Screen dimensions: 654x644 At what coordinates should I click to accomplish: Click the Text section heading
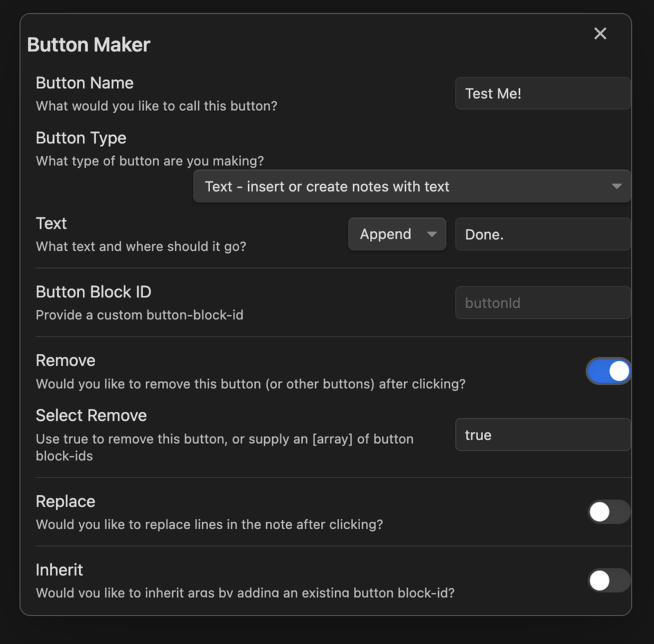click(51, 223)
